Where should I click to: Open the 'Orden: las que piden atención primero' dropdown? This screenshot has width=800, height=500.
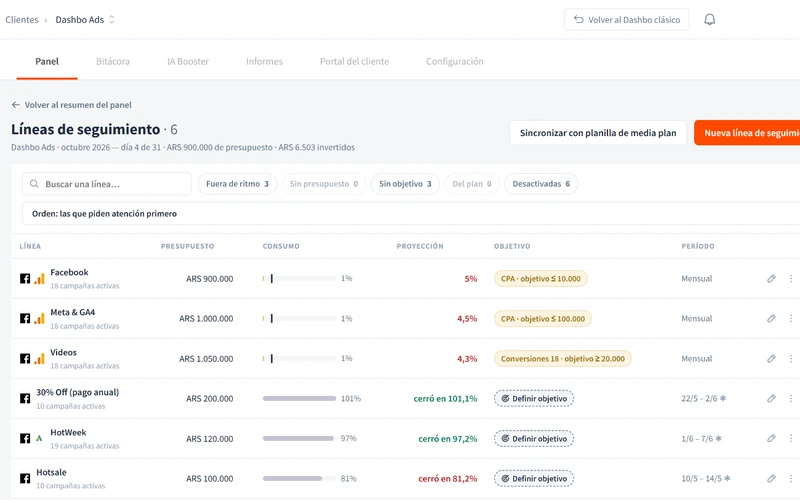(411, 214)
